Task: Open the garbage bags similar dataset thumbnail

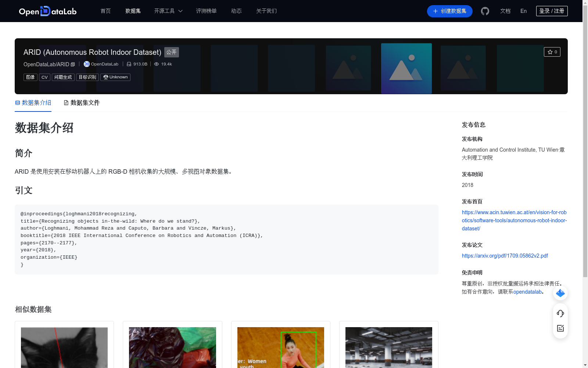Action: [172, 347]
